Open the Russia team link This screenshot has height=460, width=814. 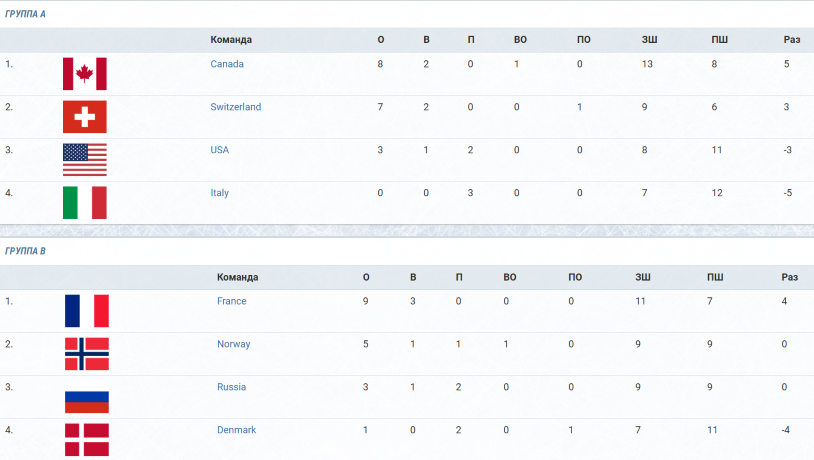[232, 387]
